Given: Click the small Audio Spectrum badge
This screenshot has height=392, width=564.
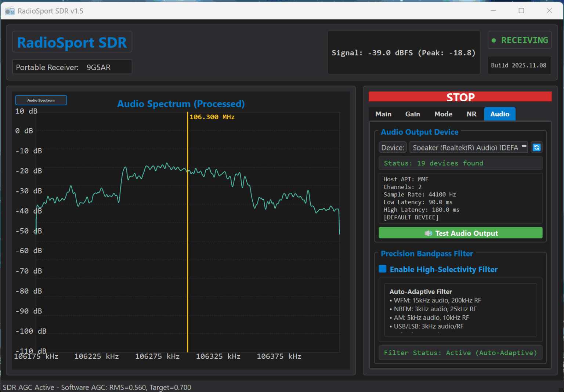Looking at the screenshot, I should coord(41,100).
